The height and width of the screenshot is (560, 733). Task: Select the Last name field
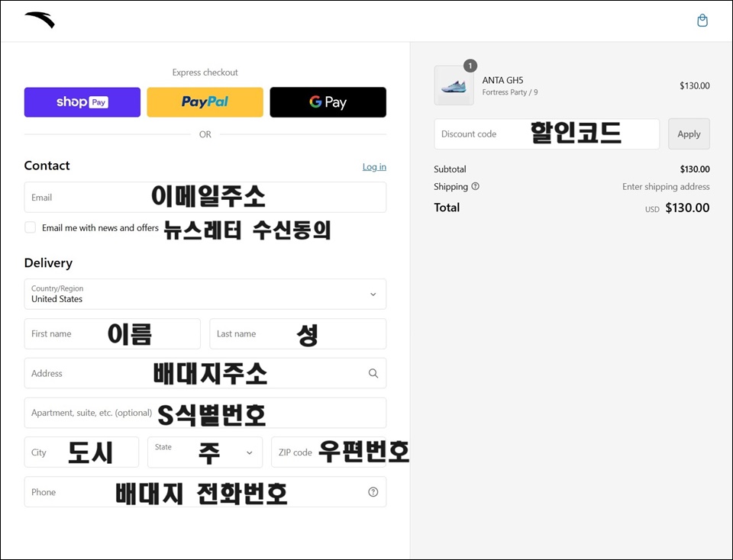298,334
